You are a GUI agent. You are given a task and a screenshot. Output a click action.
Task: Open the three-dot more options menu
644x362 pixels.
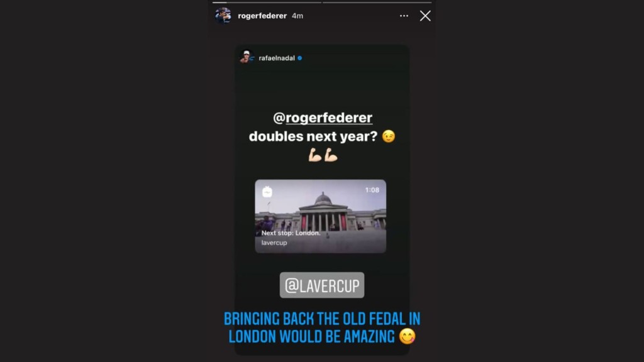[x=404, y=16]
